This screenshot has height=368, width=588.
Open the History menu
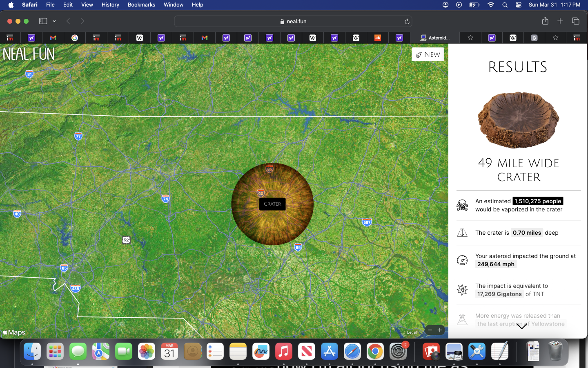[x=110, y=5]
